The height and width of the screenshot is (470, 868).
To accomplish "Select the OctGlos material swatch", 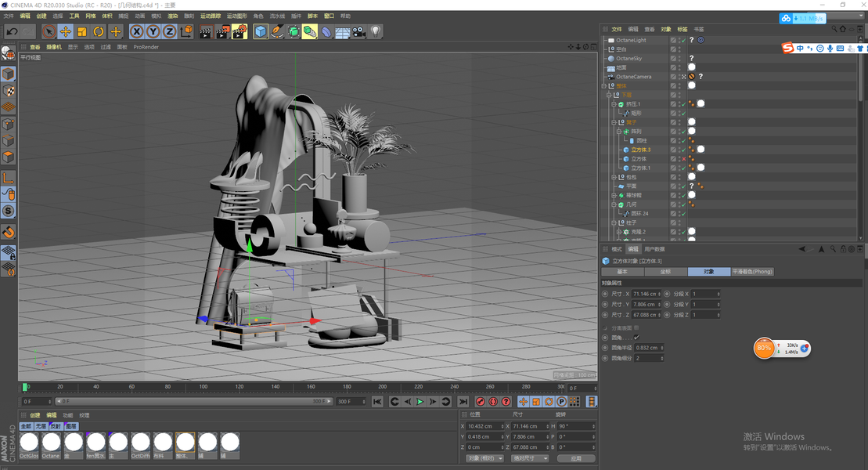I will coord(29,446).
